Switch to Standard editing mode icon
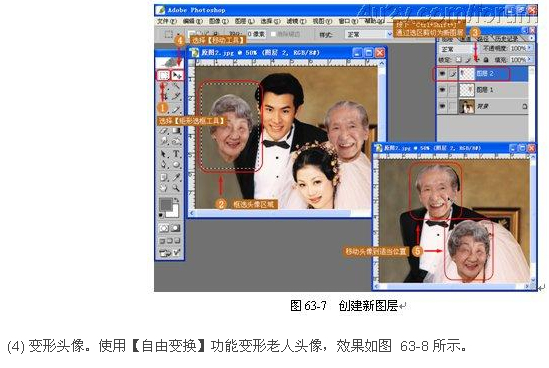Image resolution: width=549 pixels, height=368 pixels. (x=164, y=228)
